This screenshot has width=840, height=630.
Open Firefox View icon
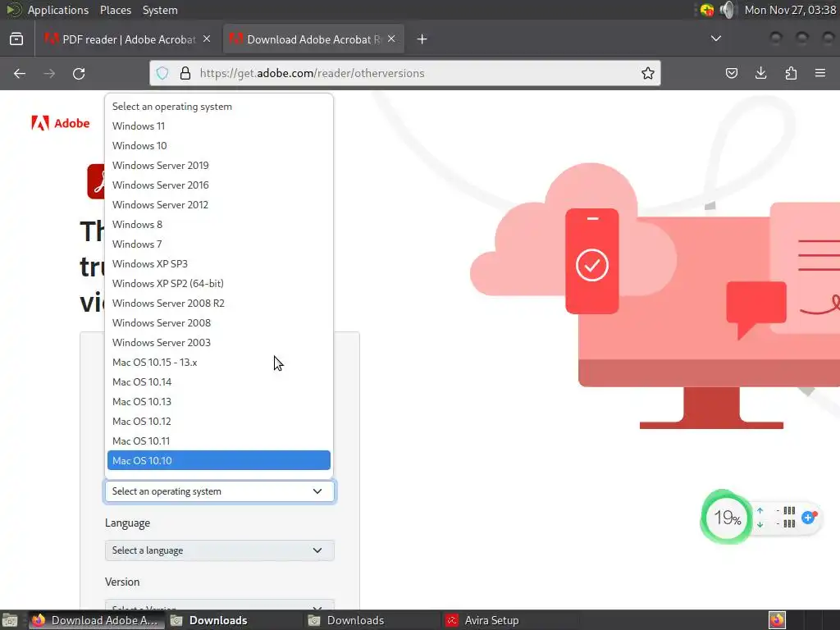pyautogui.click(x=16, y=39)
